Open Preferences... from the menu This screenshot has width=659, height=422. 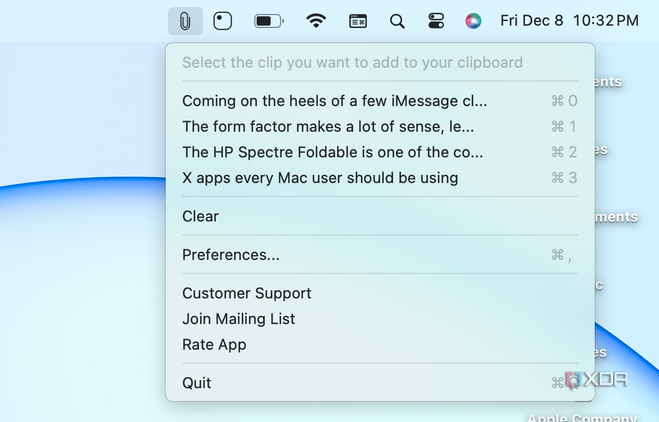pyautogui.click(x=380, y=255)
